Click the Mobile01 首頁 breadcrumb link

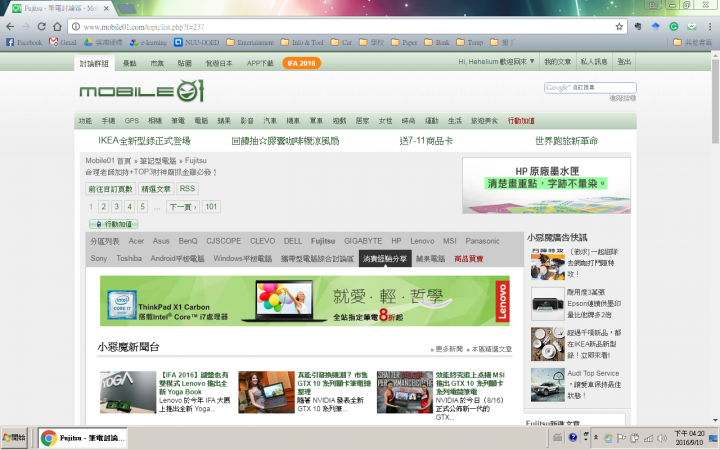pyautogui.click(x=108, y=161)
